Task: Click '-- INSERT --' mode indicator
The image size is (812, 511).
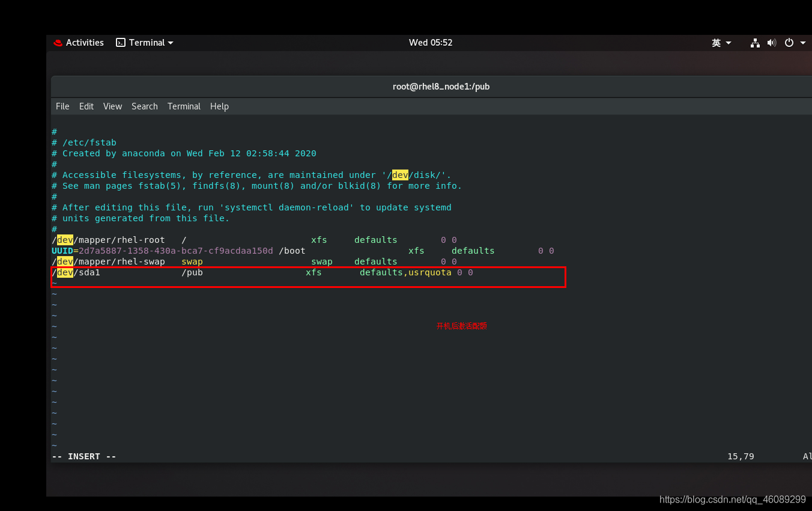Action: click(84, 456)
